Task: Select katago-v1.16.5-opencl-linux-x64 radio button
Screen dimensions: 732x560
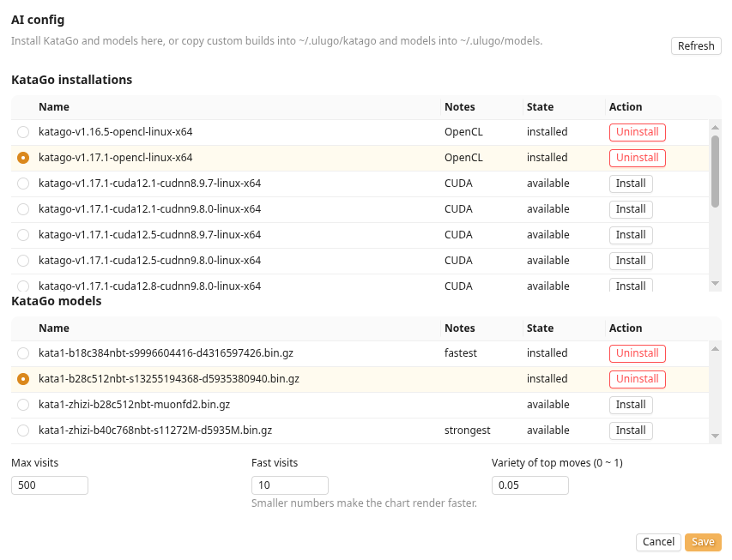Action: [x=23, y=132]
